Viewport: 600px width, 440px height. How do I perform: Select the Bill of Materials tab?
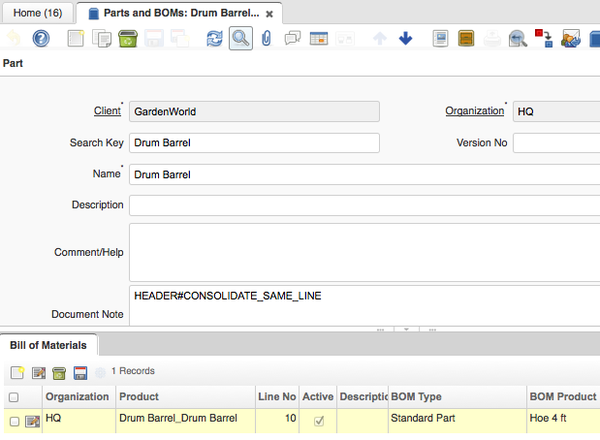pyautogui.click(x=48, y=346)
